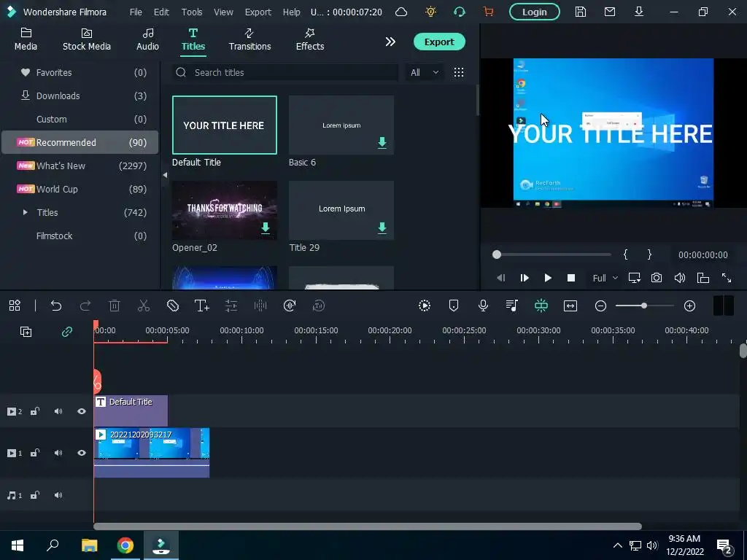The image size is (747, 560).
Task: Select the What's New category
Action: tap(80, 166)
